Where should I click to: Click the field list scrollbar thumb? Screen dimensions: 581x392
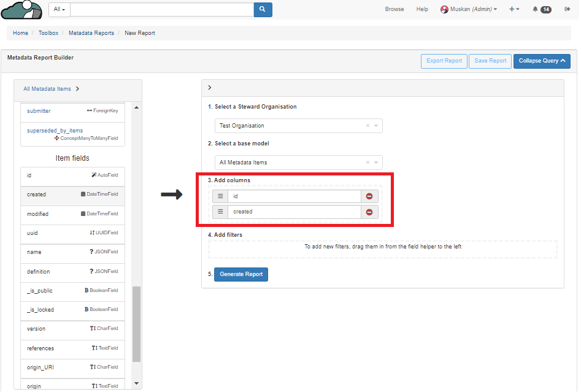click(x=136, y=324)
